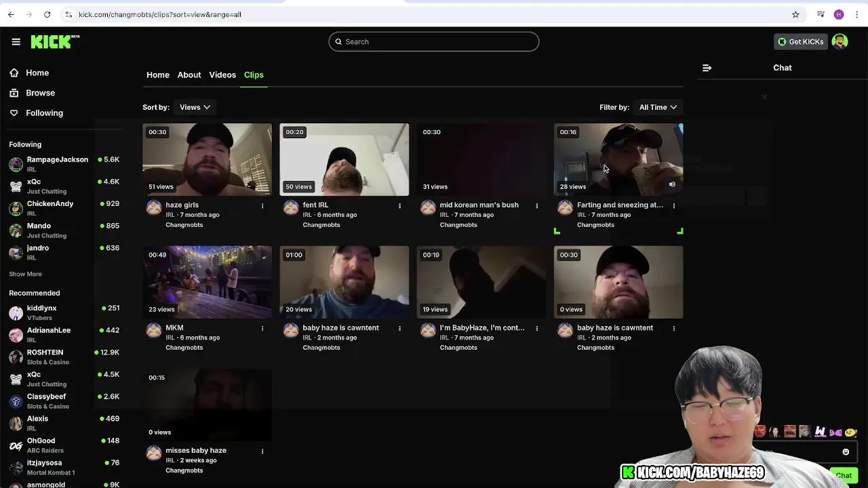Open kiddlynx channel avatar
868x488 pixels.
click(x=16, y=313)
